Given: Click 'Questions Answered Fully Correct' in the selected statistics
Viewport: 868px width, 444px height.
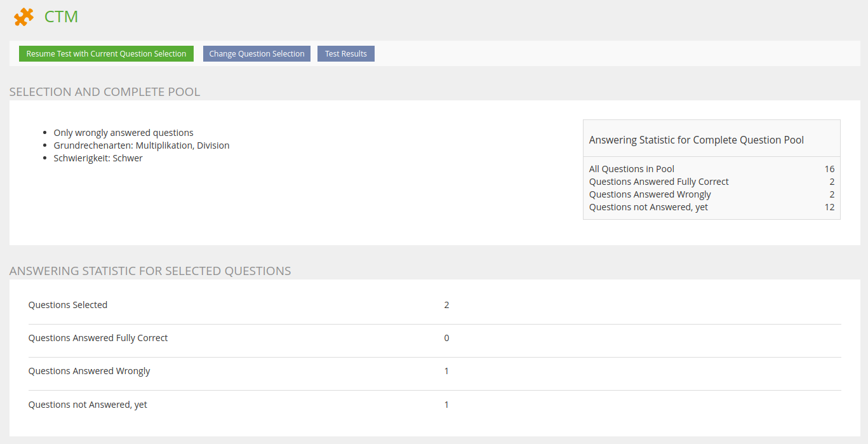Looking at the screenshot, I should (98, 338).
